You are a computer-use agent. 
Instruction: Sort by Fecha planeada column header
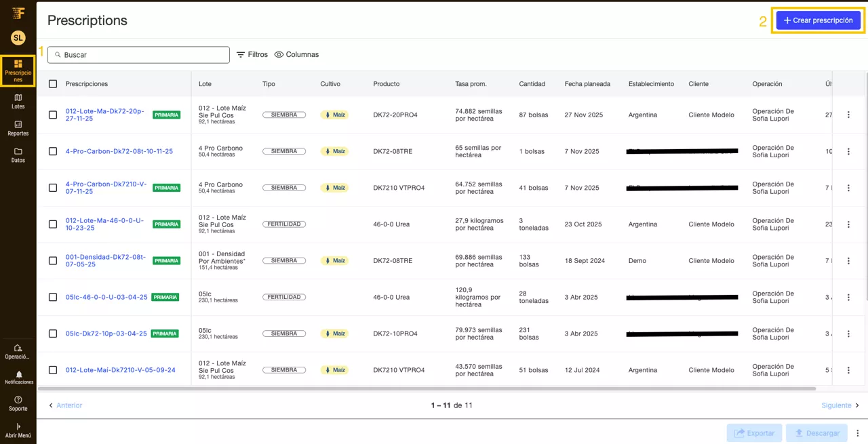pos(587,84)
